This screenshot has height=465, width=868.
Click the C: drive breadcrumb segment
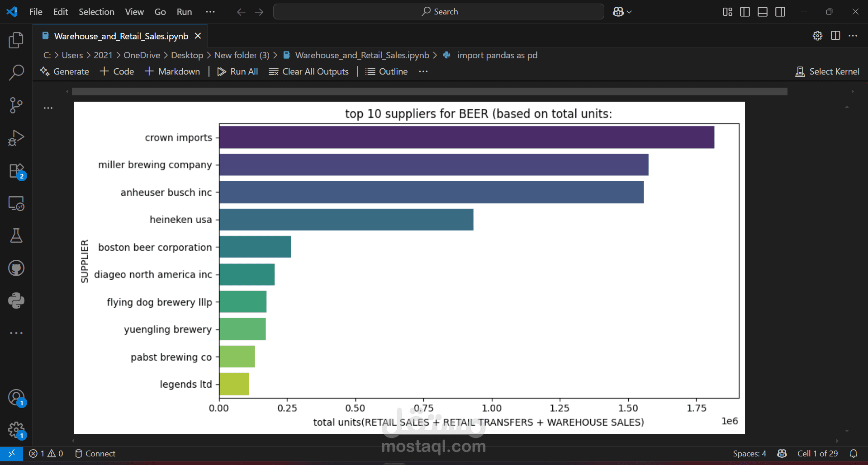(x=47, y=55)
